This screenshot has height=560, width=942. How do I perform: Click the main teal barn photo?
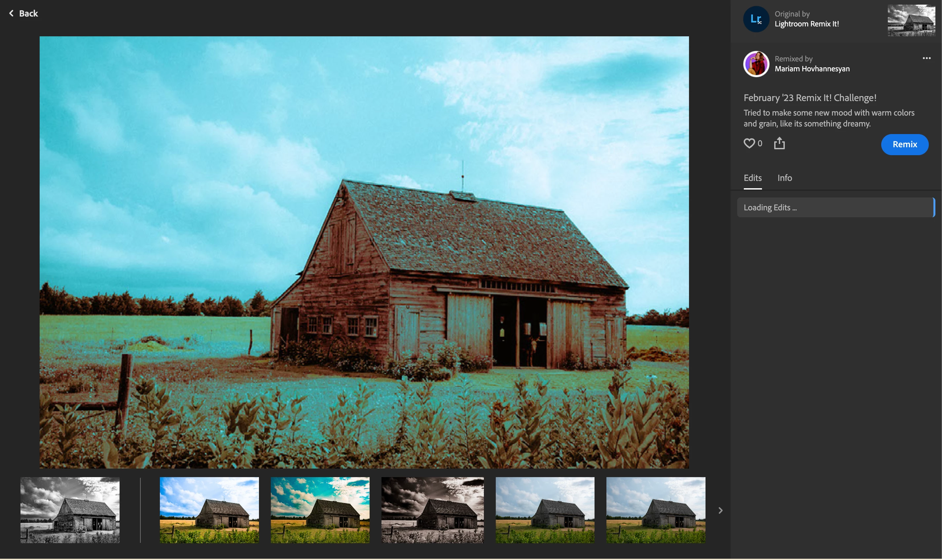click(364, 252)
